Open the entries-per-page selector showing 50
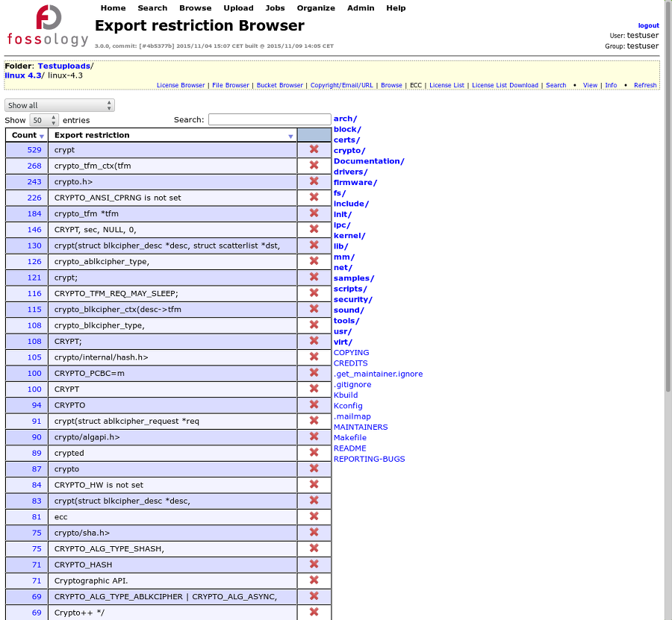 (x=44, y=120)
